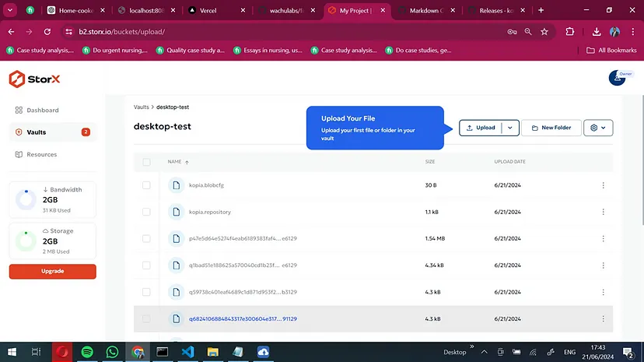The height and width of the screenshot is (362, 644).
Task: Bookmark this page with star icon
Action: click(x=544, y=32)
